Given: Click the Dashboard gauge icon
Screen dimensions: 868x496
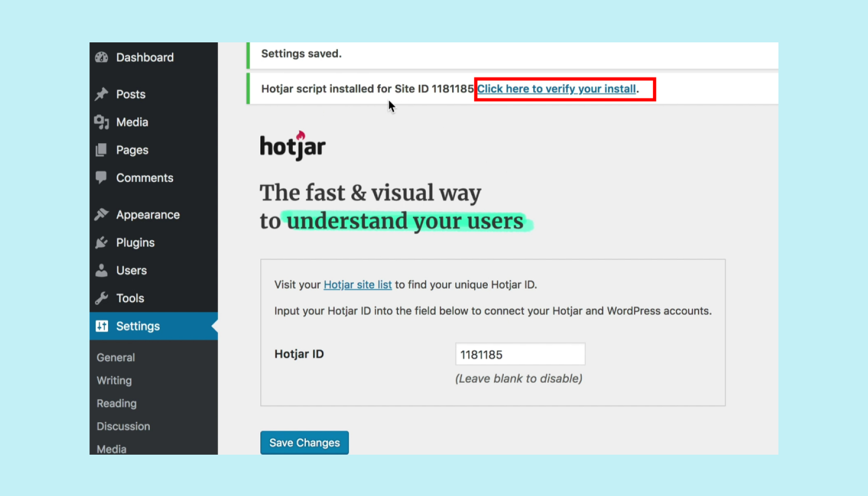Looking at the screenshot, I should 101,57.
